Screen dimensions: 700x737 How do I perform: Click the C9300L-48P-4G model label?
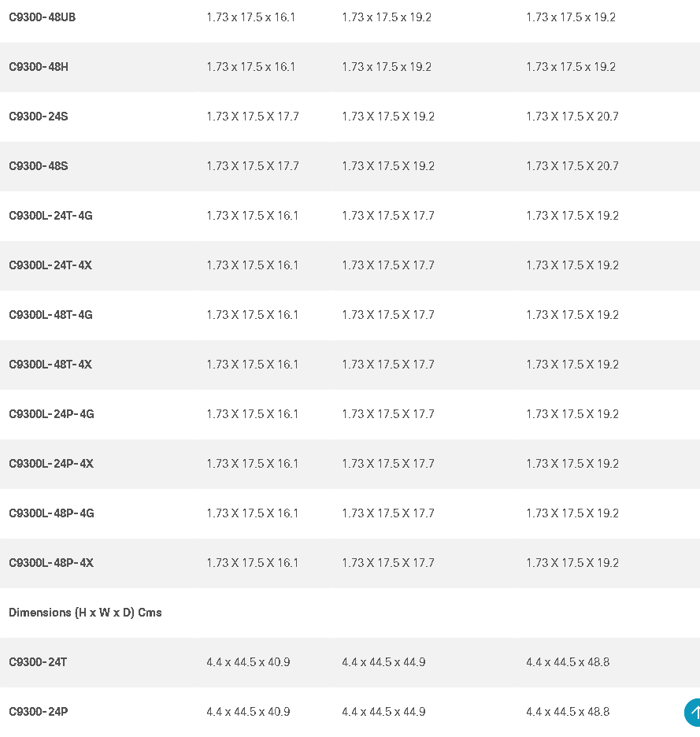tap(51, 513)
